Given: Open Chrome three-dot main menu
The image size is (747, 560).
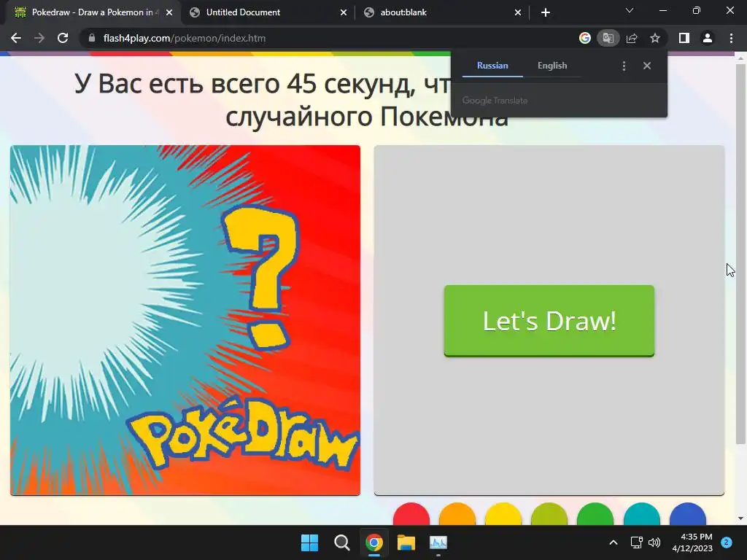Looking at the screenshot, I should 731,38.
